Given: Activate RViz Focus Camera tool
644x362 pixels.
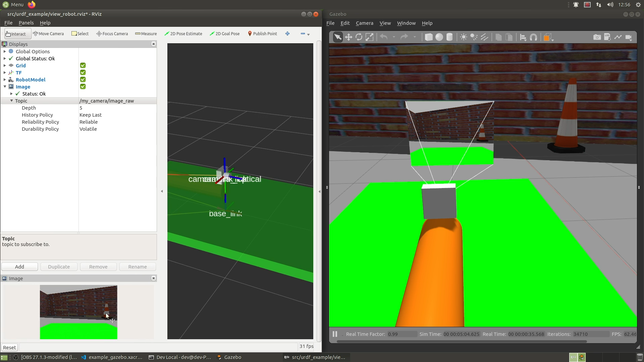Looking at the screenshot, I should 112,34.
